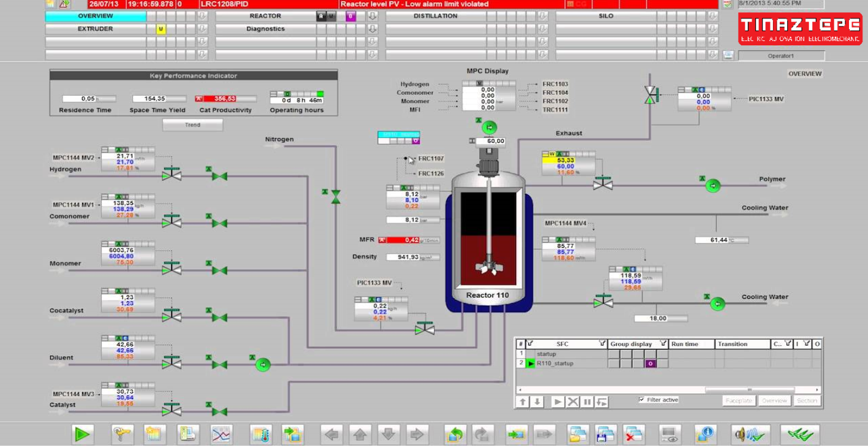Viewport: 868px width, 447px height.
Task: Click the Monomer line control valve symbol
Action: point(172,268)
